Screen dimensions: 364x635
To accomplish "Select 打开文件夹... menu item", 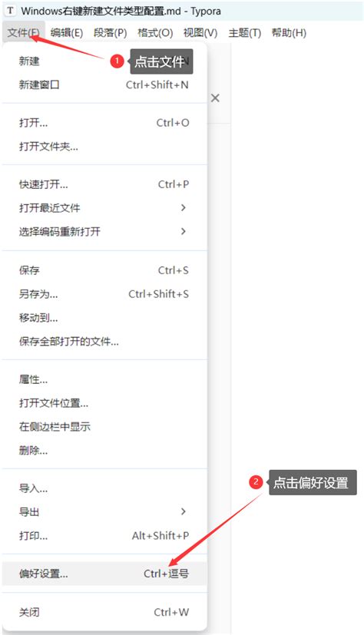I will pyautogui.click(x=104, y=146).
